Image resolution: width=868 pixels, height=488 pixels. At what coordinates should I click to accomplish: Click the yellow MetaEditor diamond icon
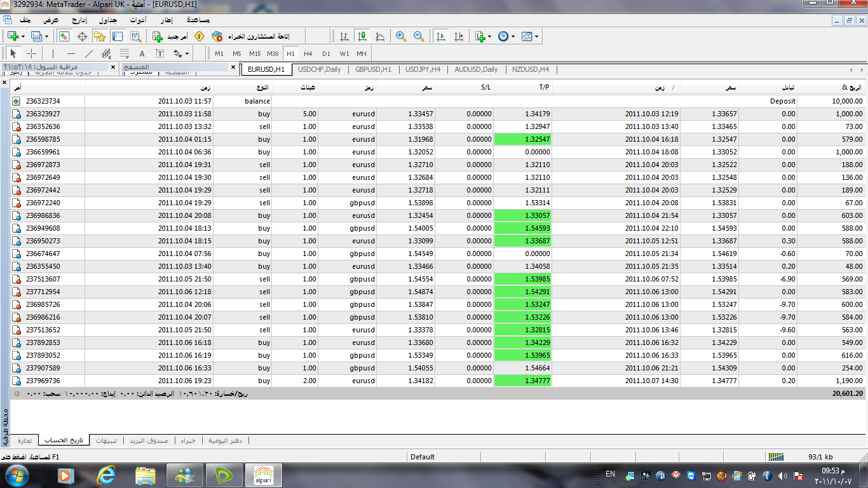(x=199, y=36)
